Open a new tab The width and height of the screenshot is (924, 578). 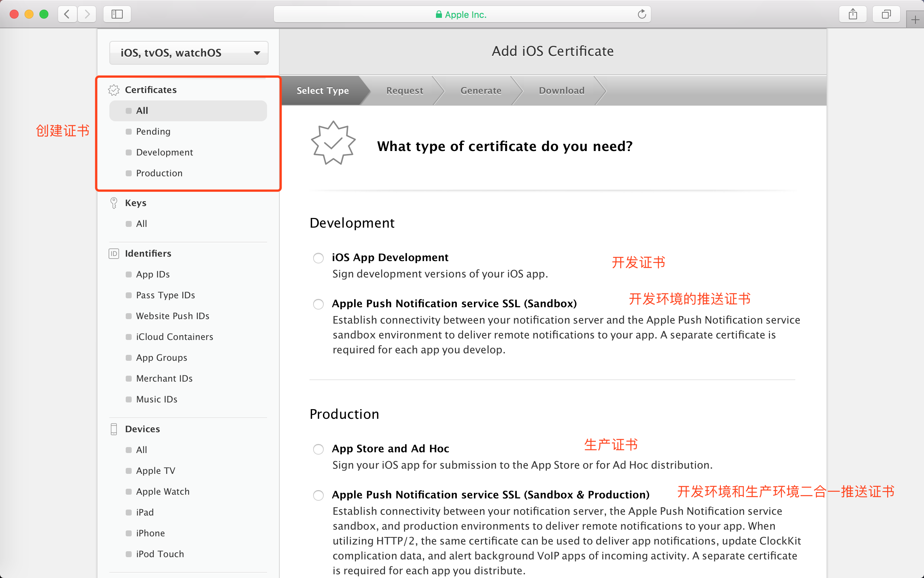(915, 20)
